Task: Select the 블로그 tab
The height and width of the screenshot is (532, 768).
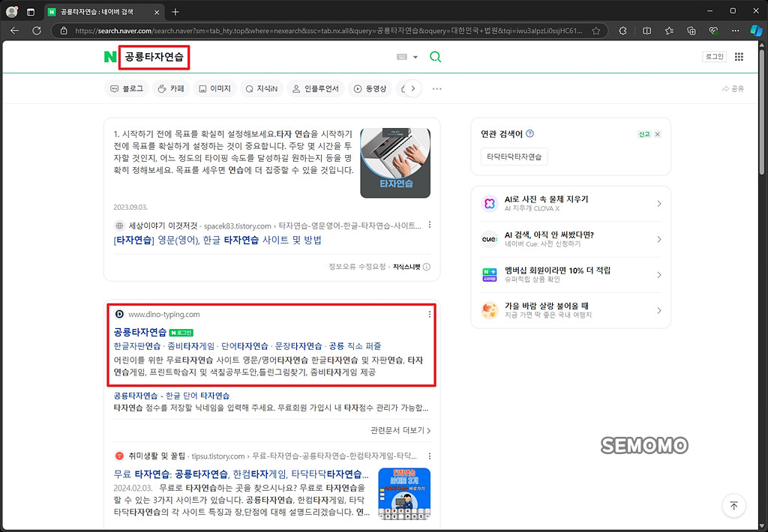Action: [127, 88]
